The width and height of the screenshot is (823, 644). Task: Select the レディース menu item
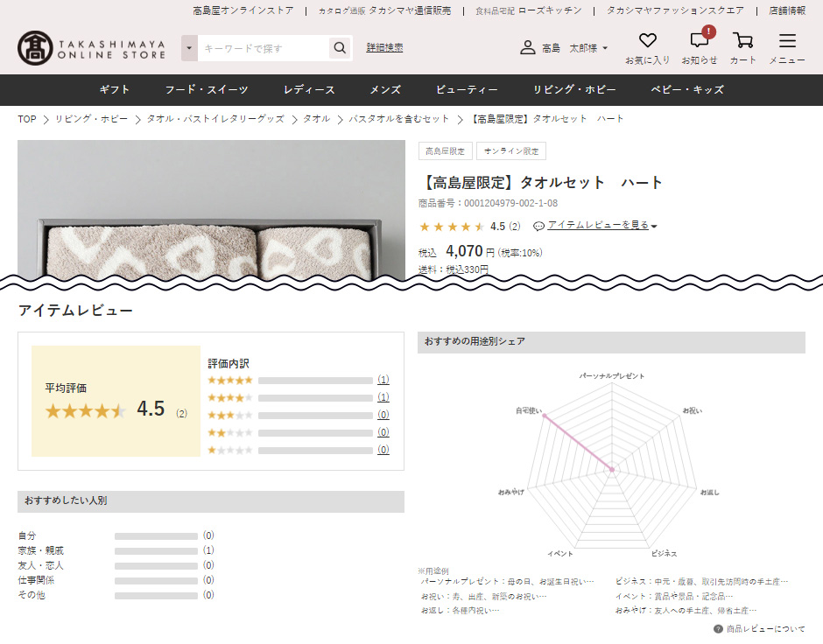tap(309, 89)
